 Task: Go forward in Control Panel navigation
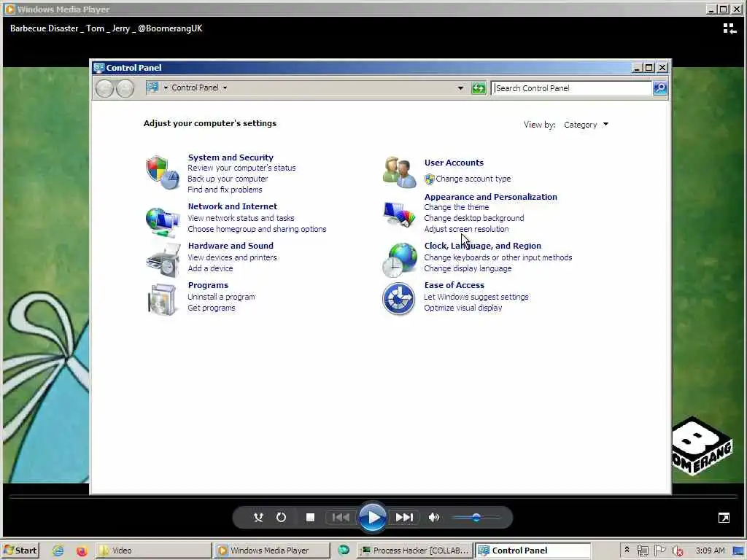(x=125, y=88)
